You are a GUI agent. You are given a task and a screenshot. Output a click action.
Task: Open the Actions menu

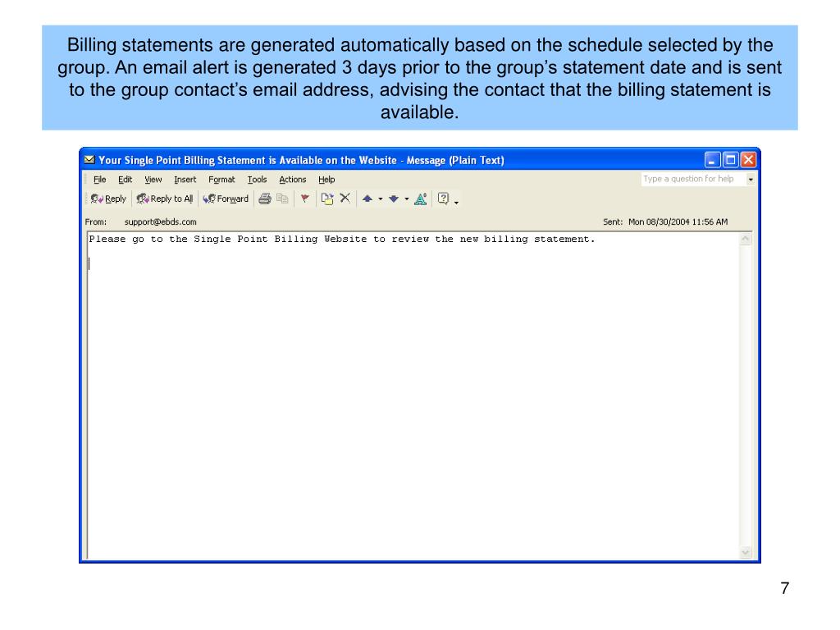(293, 180)
